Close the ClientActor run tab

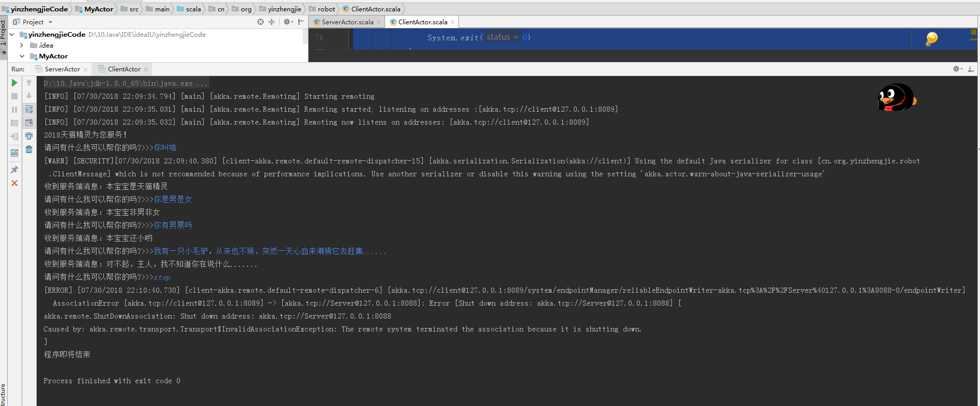click(146, 69)
